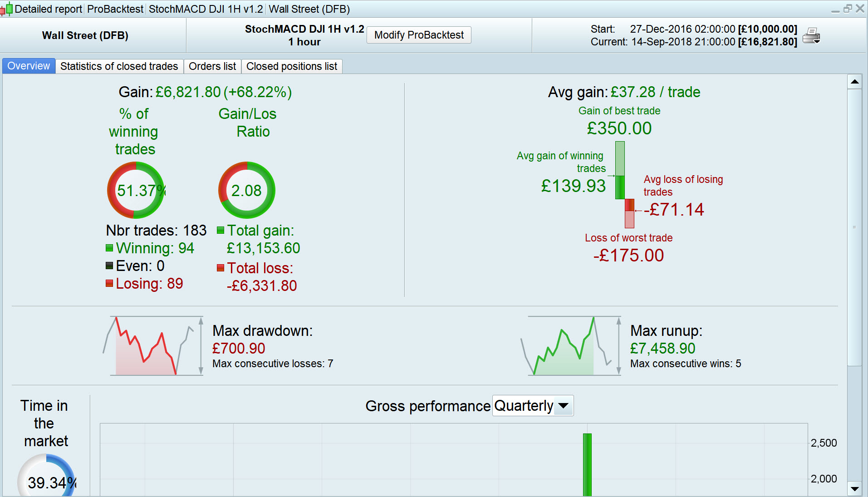Click the Wall Street (DFB) instrument header
868x497 pixels.
(x=85, y=35)
